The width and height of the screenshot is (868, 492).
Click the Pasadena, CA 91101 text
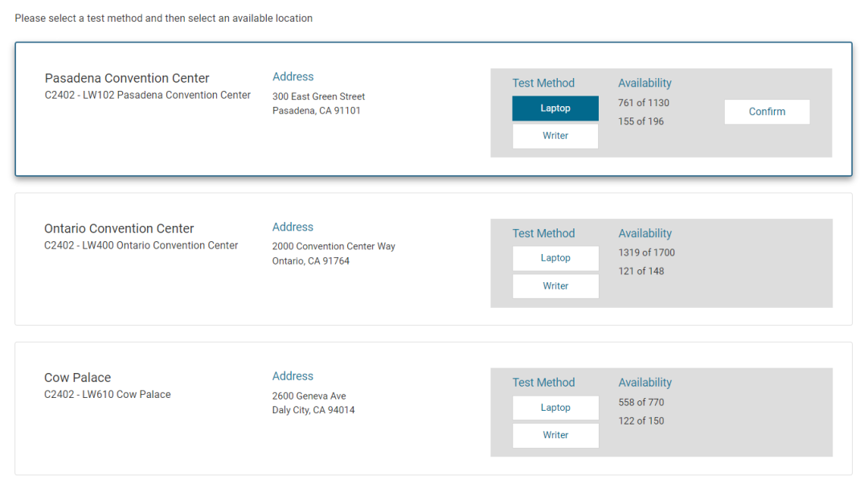point(316,111)
